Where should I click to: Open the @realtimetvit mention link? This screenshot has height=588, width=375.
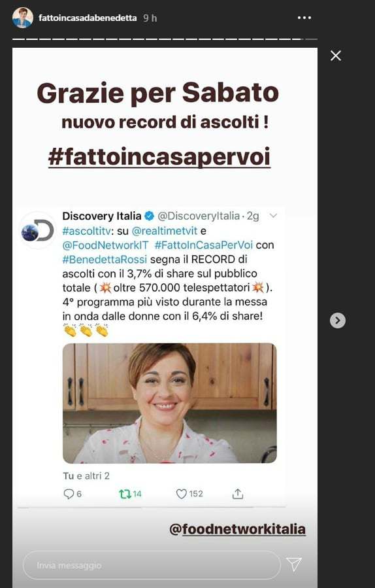coord(165,231)
